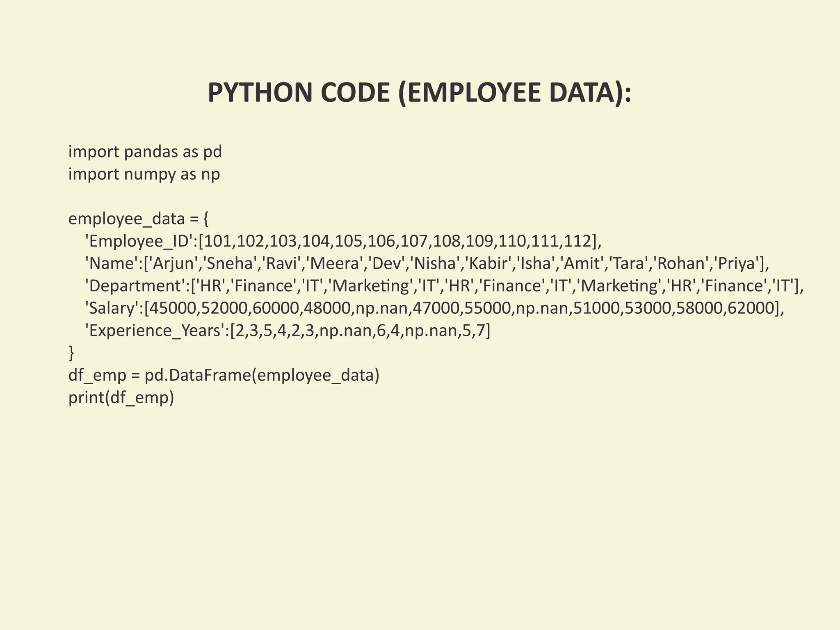Click the 'import pandas as pd' line
This screenshot has width=840, height=630.
(145, 152)
